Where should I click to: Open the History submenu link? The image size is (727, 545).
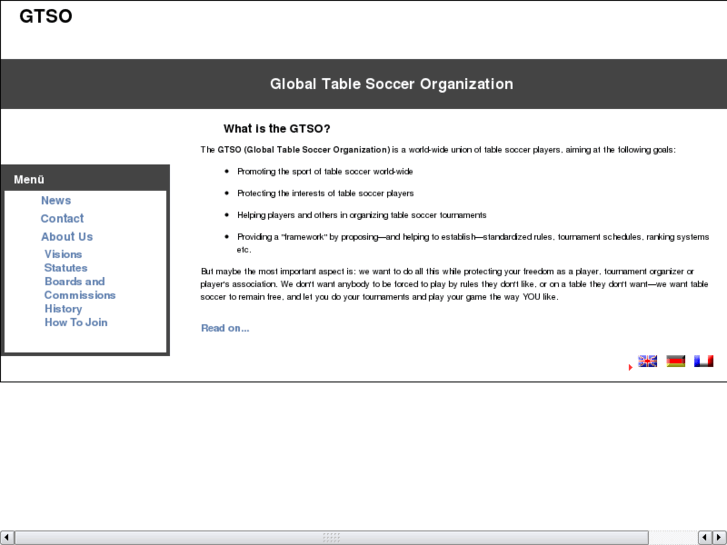(x=63, y=308)
